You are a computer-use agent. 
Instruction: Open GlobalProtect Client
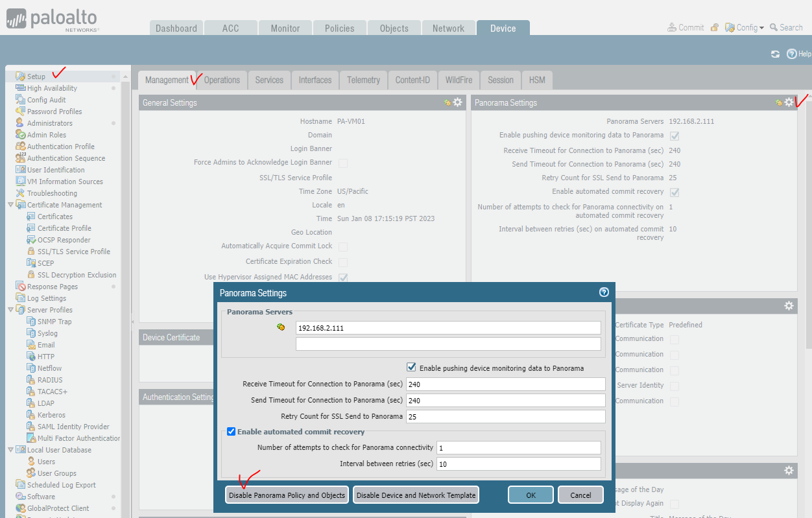pos(58,508)
